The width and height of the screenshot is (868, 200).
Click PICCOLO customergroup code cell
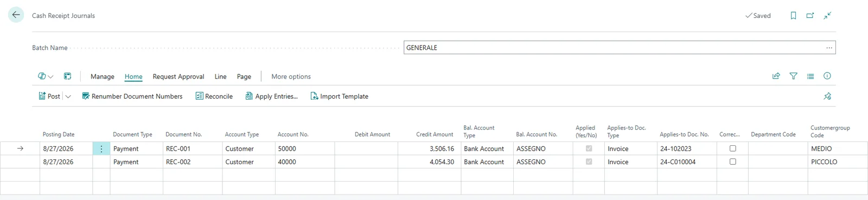click(x=838, y=162)
